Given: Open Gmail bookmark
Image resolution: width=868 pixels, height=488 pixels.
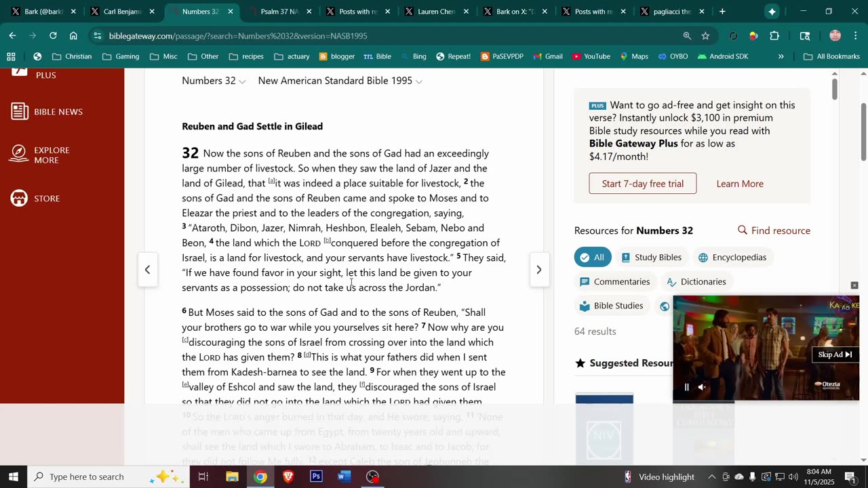Looking at the screenshot, I should tap(548, 56).
